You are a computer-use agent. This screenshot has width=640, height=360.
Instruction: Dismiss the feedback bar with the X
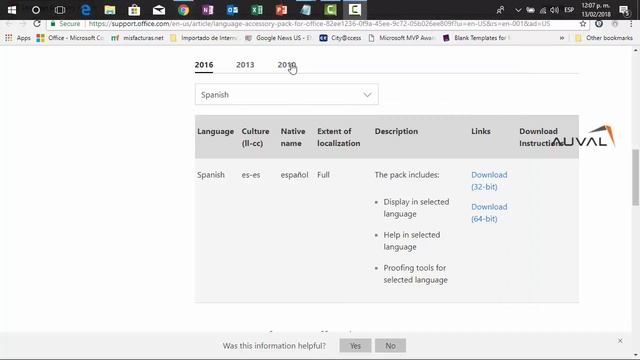click(x=620, y=340)
